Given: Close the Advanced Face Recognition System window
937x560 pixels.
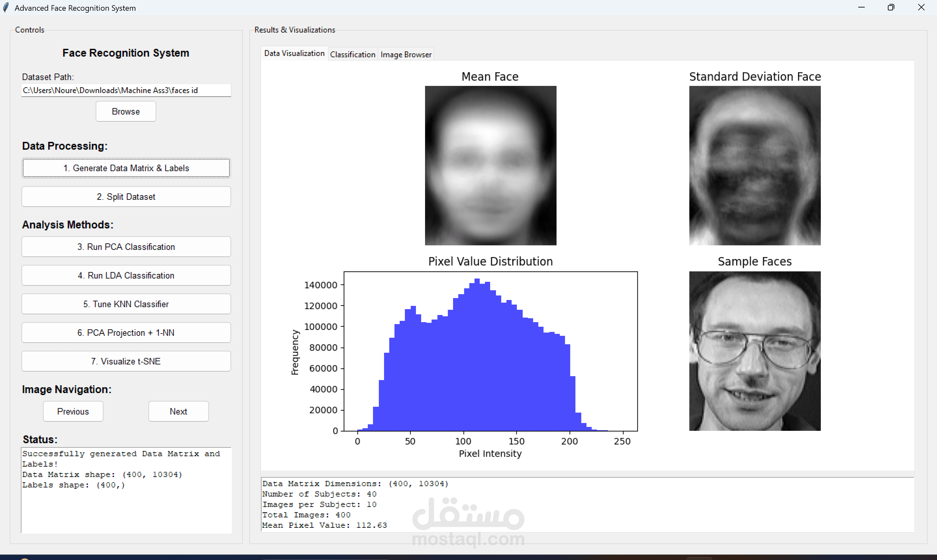Looking at the screenshot, I should coord(921,7).
